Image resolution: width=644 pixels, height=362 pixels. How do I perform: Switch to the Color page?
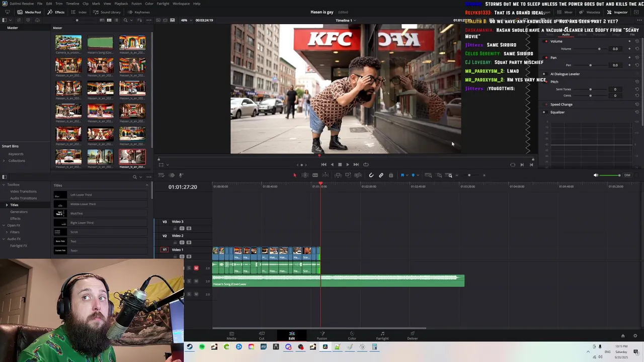(x=352, y=335)
